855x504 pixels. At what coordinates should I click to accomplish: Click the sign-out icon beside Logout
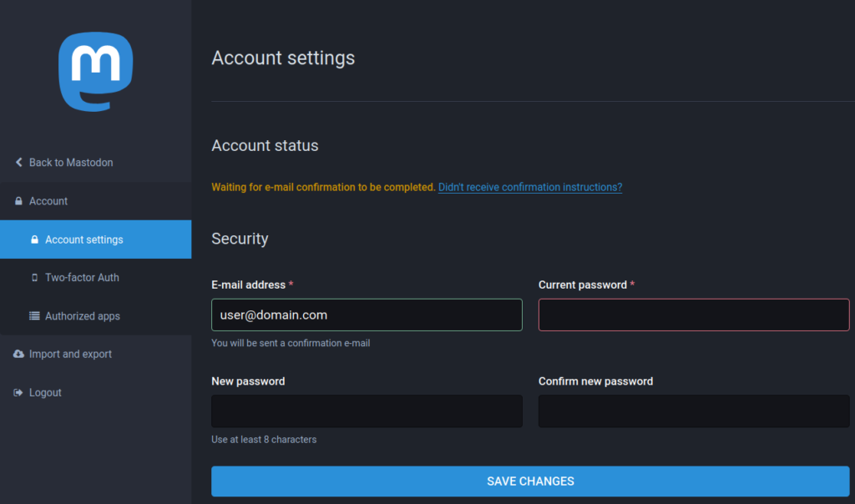[18, 393]
